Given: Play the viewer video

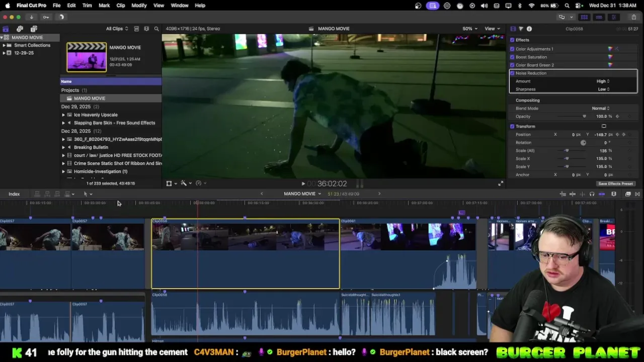Looking at the screenshot, I should pyautogui.click(x=303, y=184).
